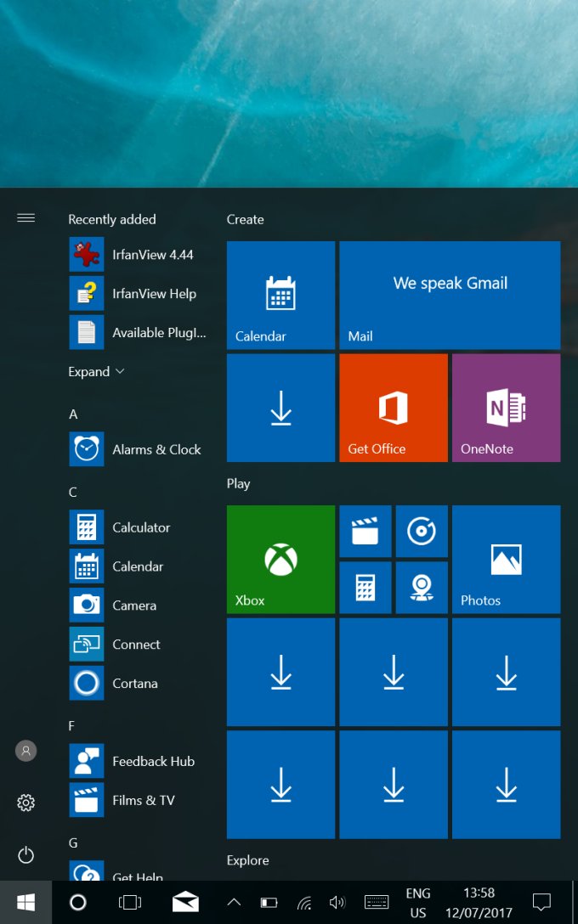
Task: Jump via the letter A header
Action: click(x=73, y=414)
